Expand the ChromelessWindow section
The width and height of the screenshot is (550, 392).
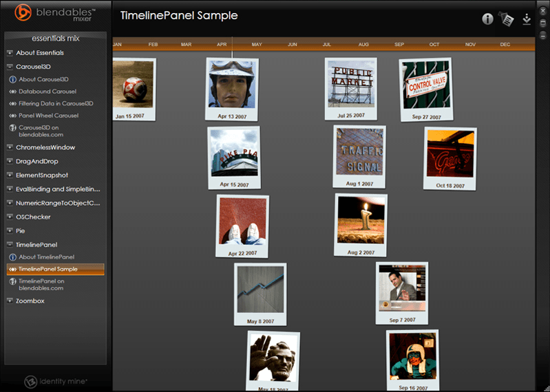pyautogui.click(x=10, y=148)
